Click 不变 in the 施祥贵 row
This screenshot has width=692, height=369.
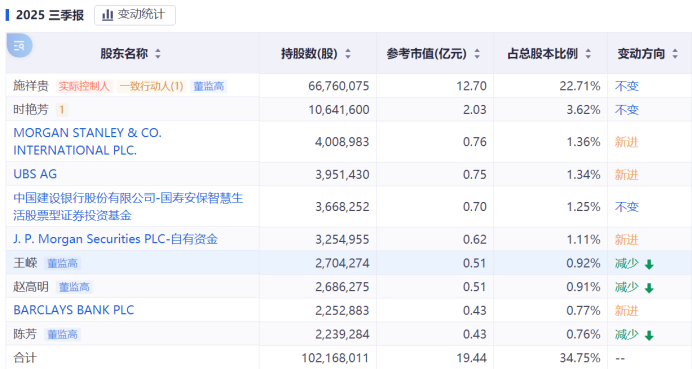coord(627,86)
